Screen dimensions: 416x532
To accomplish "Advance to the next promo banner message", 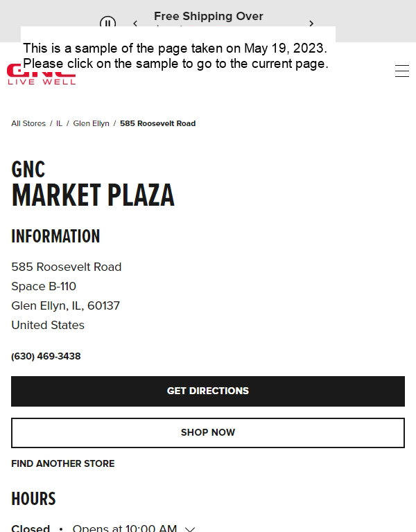I will [x=311, y=24].
